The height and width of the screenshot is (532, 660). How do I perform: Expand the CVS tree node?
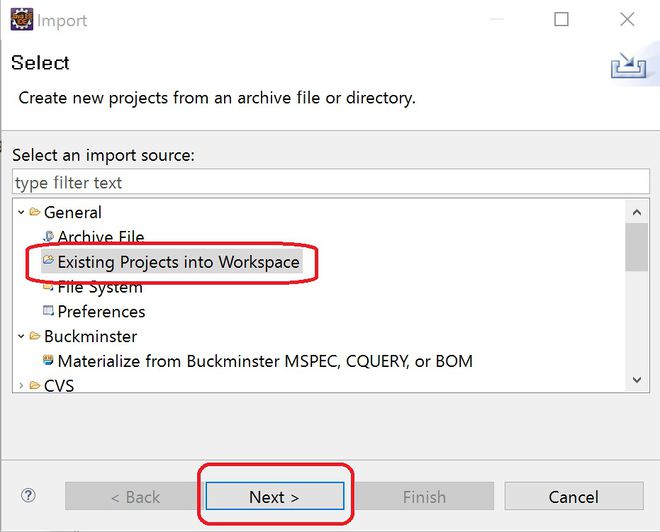[21, 385]
